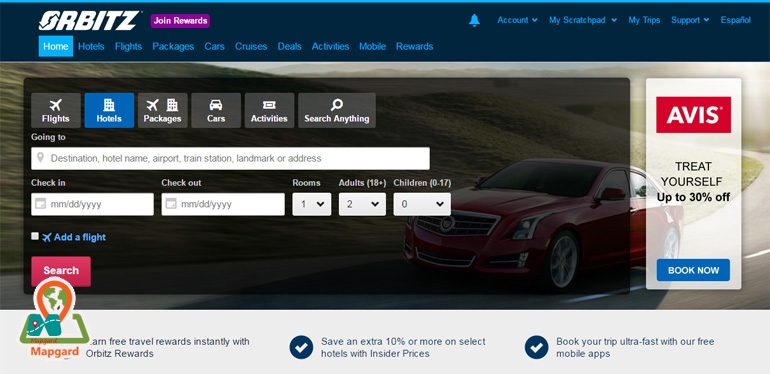Expand the Account menu
770x374 pixels.
[x=517, y=20]
